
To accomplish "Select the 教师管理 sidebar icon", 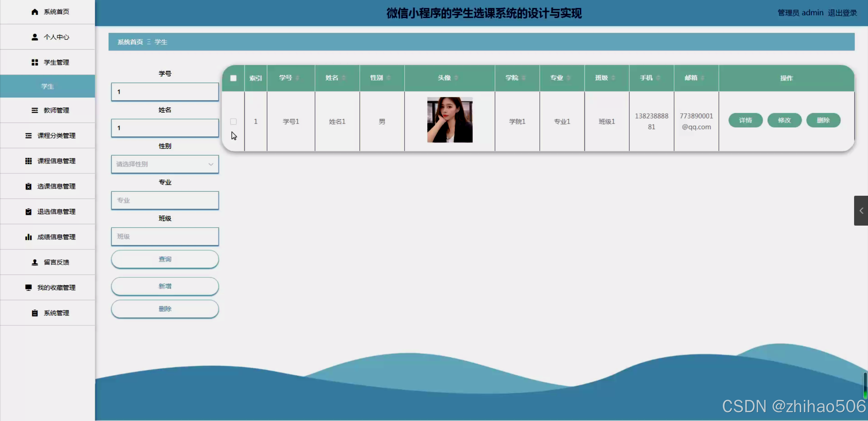I will pos(35,110).
